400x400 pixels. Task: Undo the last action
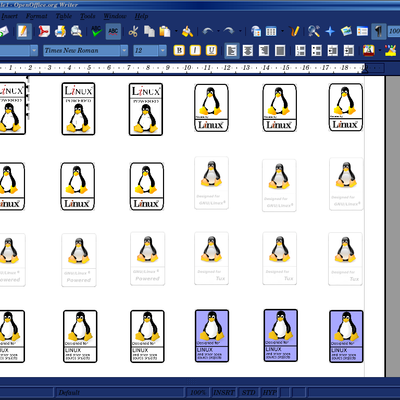[x=208, y=32]
